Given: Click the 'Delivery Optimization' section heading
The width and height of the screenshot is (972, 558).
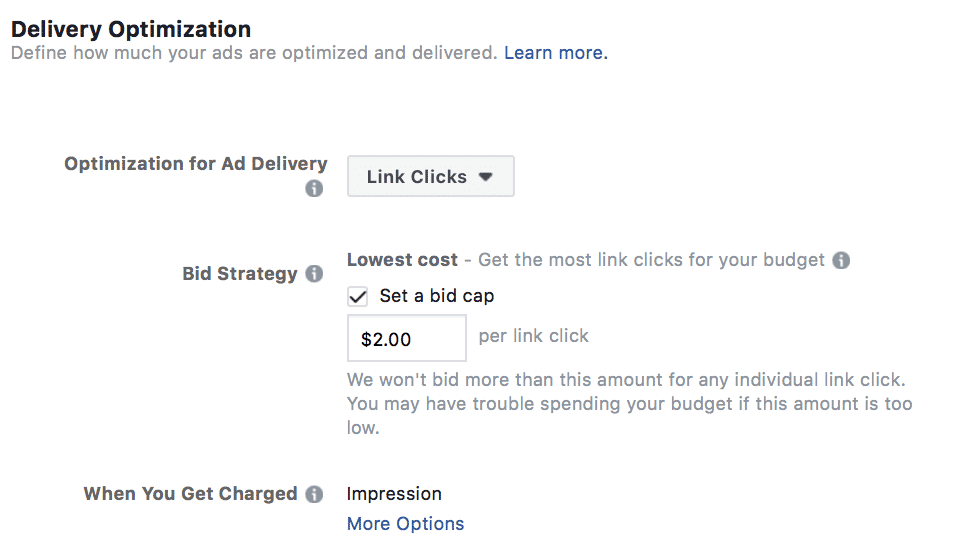Looking at the screenshot, I should (x=131, y=29).
